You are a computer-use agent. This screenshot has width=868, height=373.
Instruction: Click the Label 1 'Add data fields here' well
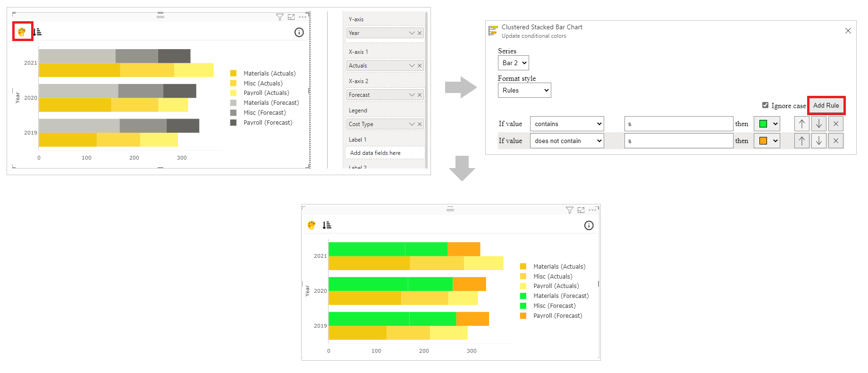(x=385, y=153)
